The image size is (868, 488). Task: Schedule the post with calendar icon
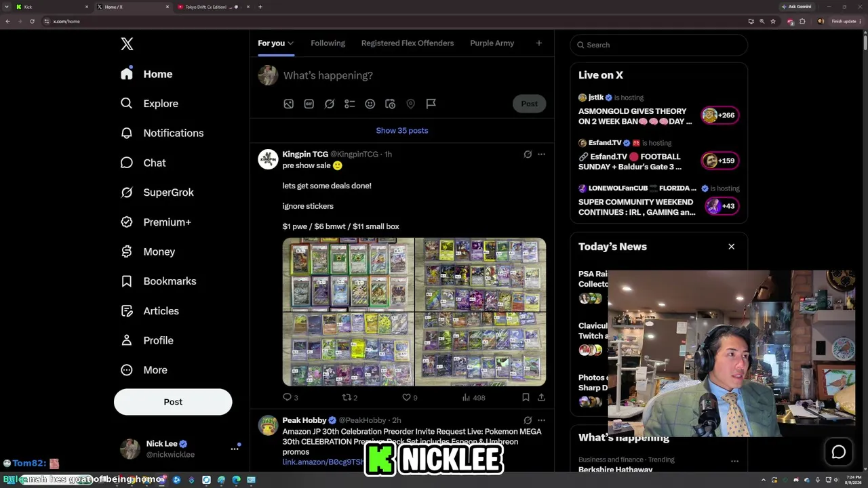391,104
